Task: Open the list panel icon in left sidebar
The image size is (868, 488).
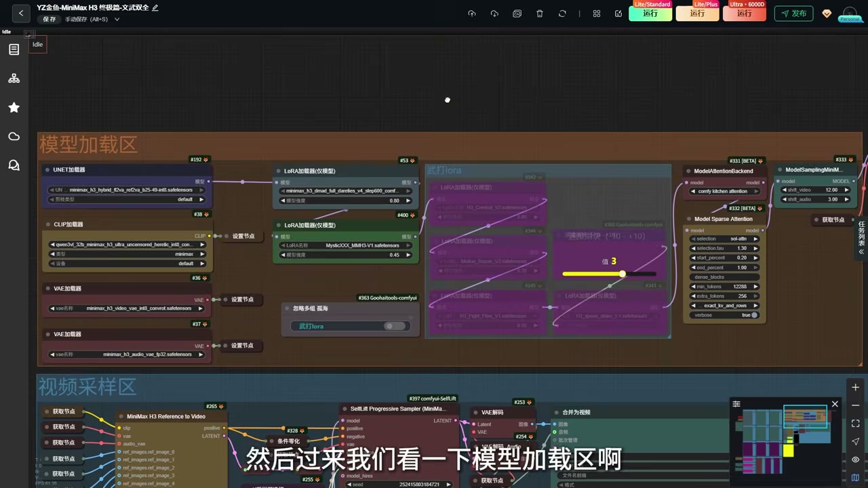Action: pyautogui.click(x=14, y=49)
